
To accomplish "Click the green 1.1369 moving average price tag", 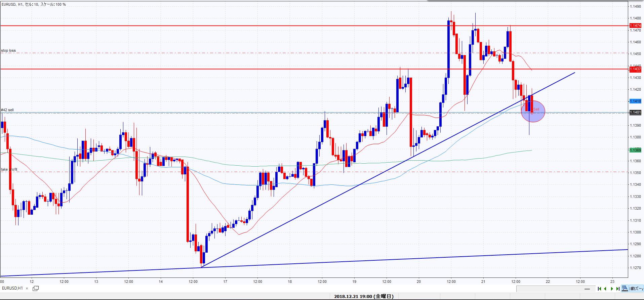I will pos(635,150).
